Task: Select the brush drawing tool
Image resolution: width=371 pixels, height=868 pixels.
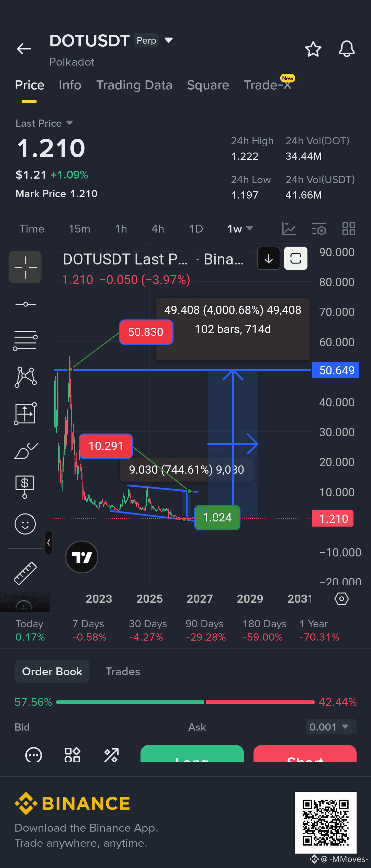Action: 25,451
